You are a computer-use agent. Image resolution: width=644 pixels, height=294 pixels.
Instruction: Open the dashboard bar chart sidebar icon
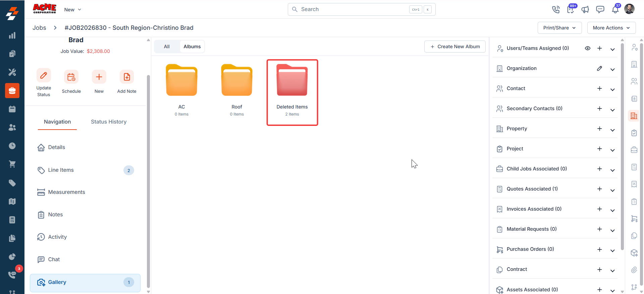click(x=12, y=35)
